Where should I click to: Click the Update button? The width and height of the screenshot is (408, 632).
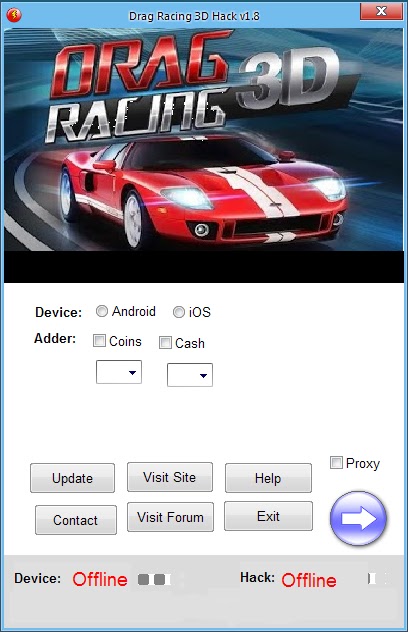[x=73, y=478]
